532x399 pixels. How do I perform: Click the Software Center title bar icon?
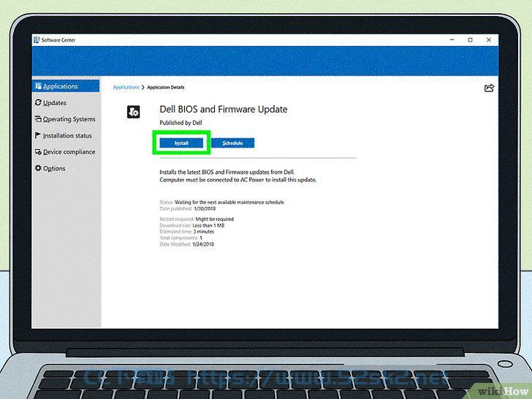37,40
